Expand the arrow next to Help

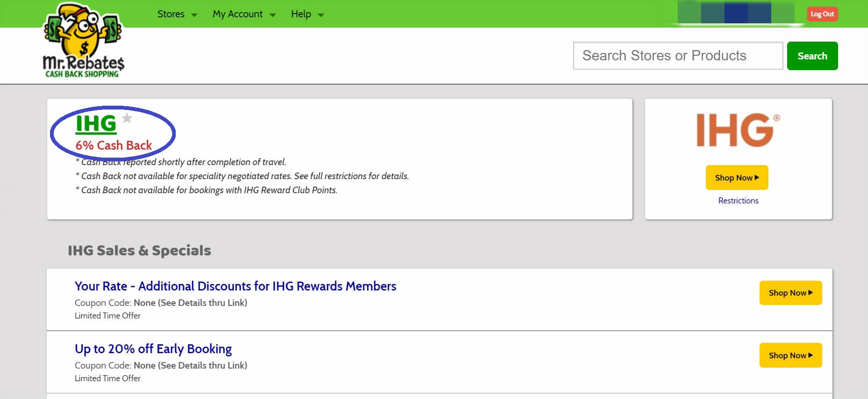[321, 15]
